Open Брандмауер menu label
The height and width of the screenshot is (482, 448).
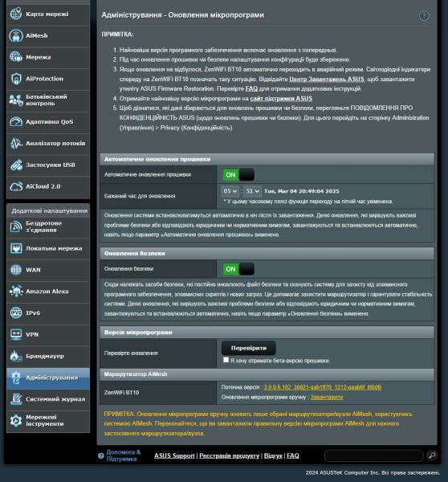coord(45,356)
